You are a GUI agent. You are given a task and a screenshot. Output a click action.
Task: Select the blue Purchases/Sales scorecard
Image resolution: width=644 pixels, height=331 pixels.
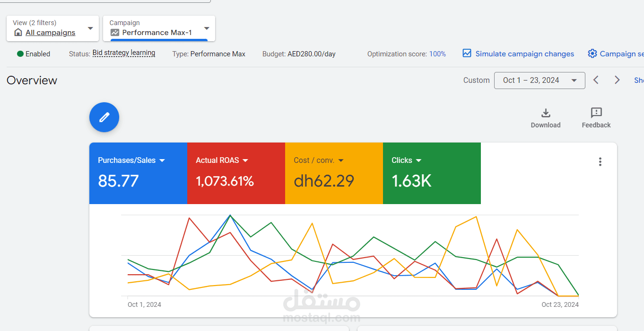138,173
